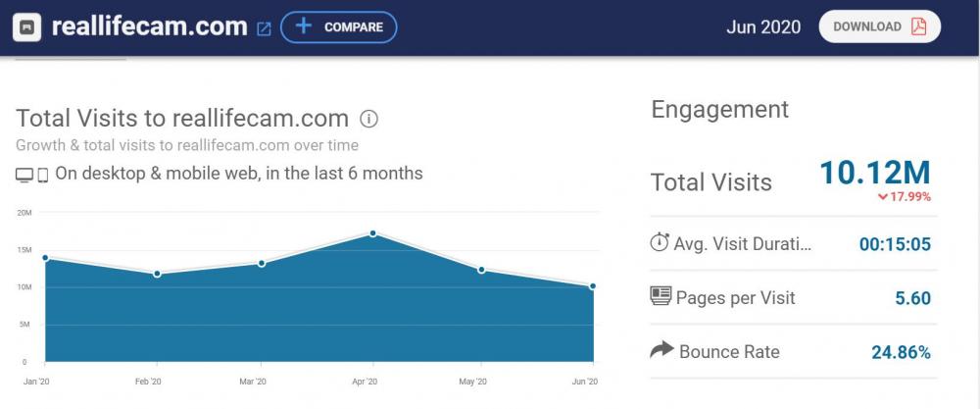Click the stopwatch icon for Avg. Visit Duration
Image resolution: width=980 pixels, height=409 pixels.
click(x=660, y=242)
